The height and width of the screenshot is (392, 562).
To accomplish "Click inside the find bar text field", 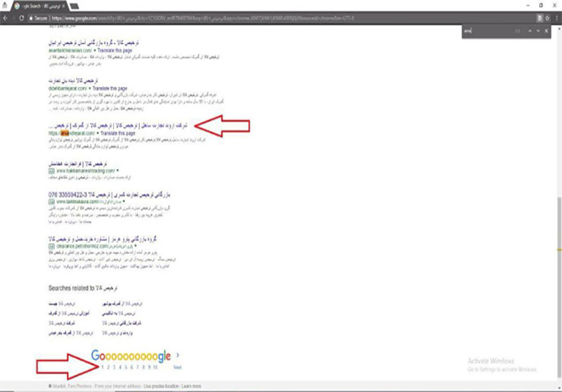I will tap(485, 30).
